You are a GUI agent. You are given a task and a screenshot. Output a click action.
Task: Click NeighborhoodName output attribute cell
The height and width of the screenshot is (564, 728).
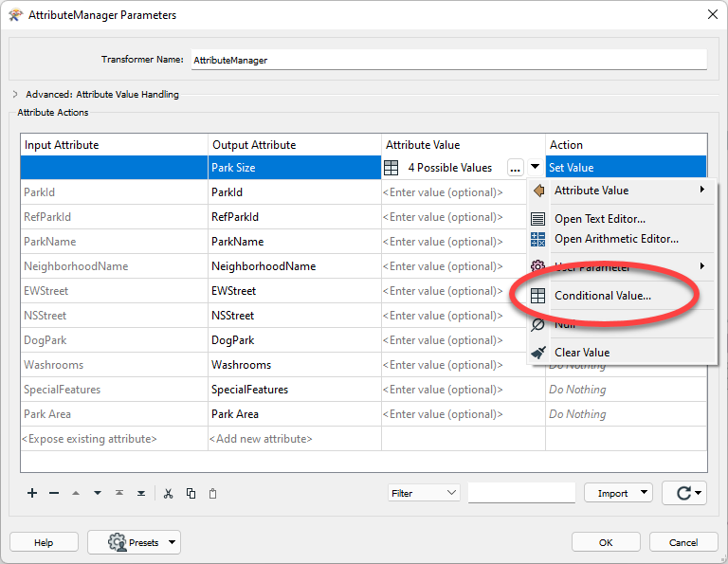[x=295, y=266]
